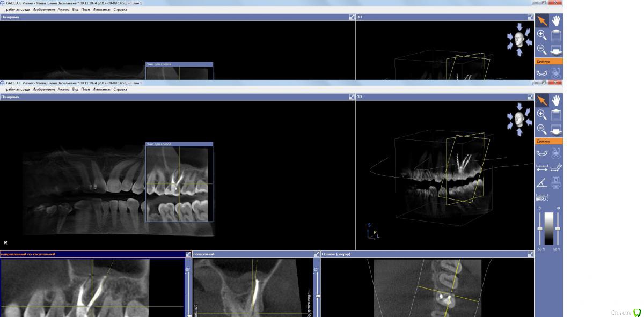This screenshot has height=317, width=644.
Task: Maximize the поперечный cross-section panel
Action: tap(317, 254)
